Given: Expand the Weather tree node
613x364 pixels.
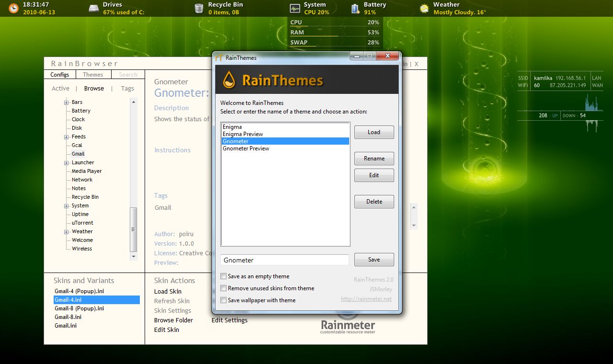Looking at the screenshot, I should click(67, 232).
